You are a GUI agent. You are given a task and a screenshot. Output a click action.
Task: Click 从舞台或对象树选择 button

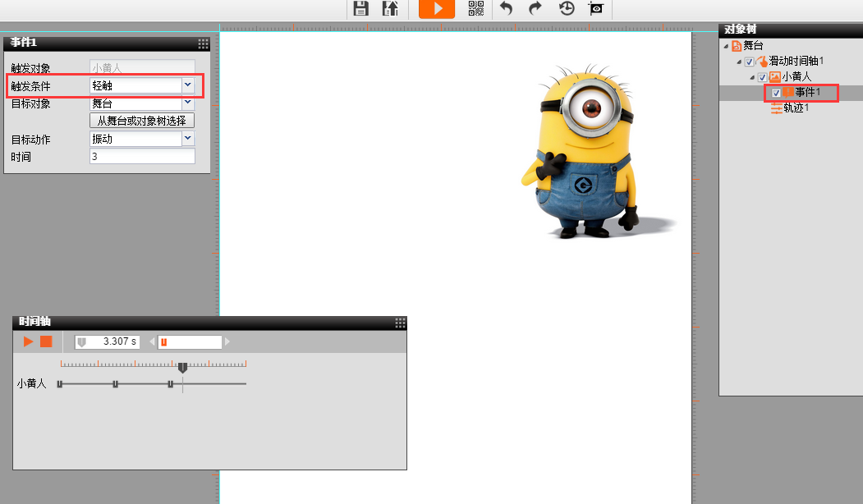tap(142, 121)
